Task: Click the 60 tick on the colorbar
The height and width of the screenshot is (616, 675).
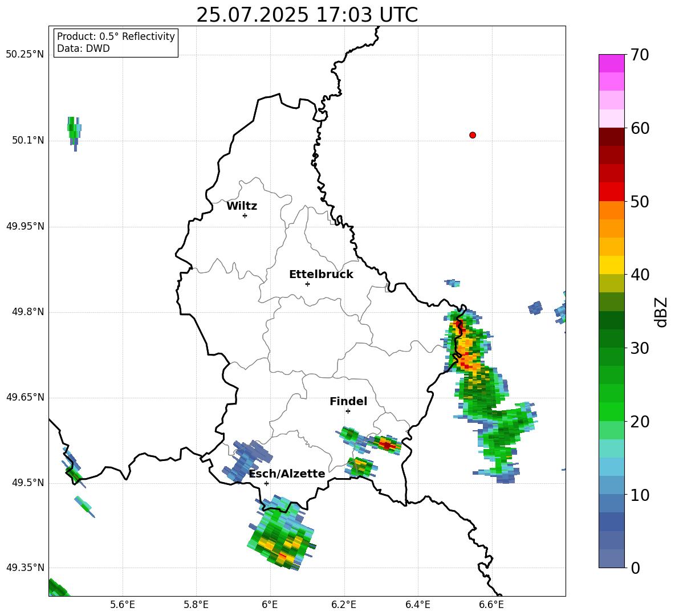Action: point(639,128)
